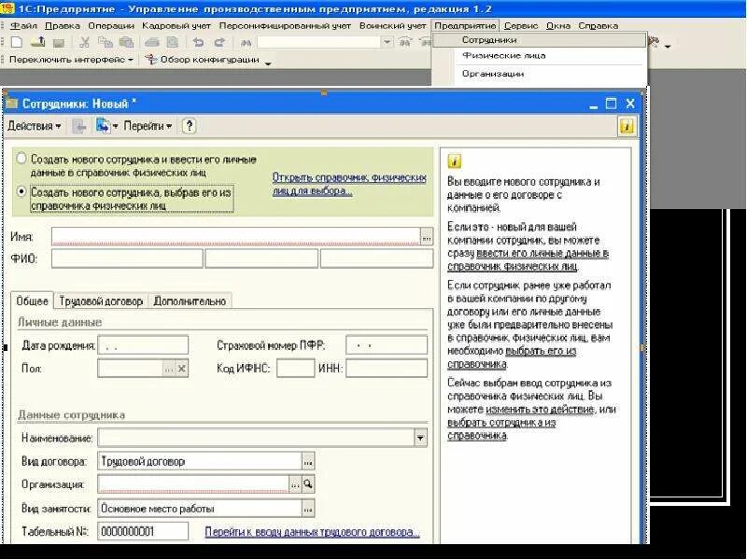Click the first ФИО surname field
This screenshot has width=747, height=560.
127,259
